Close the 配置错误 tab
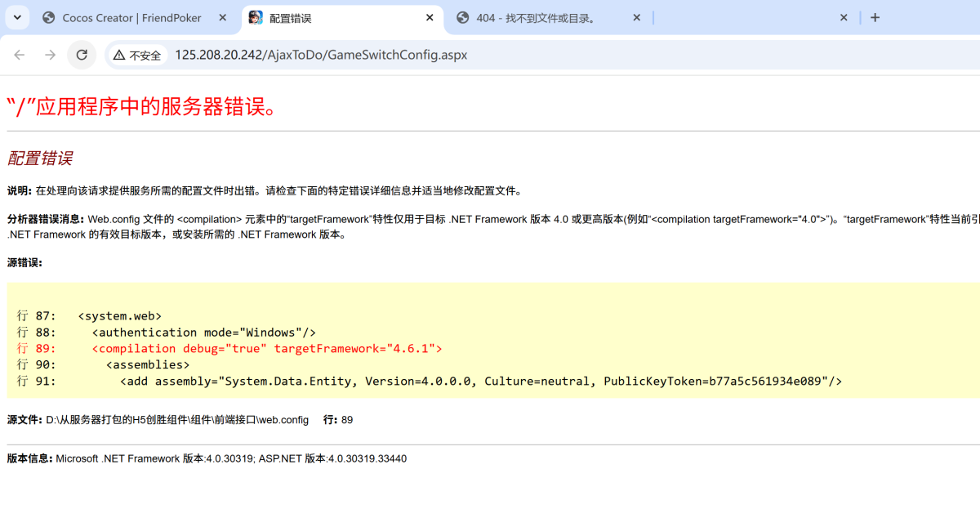 pos(430,18)
